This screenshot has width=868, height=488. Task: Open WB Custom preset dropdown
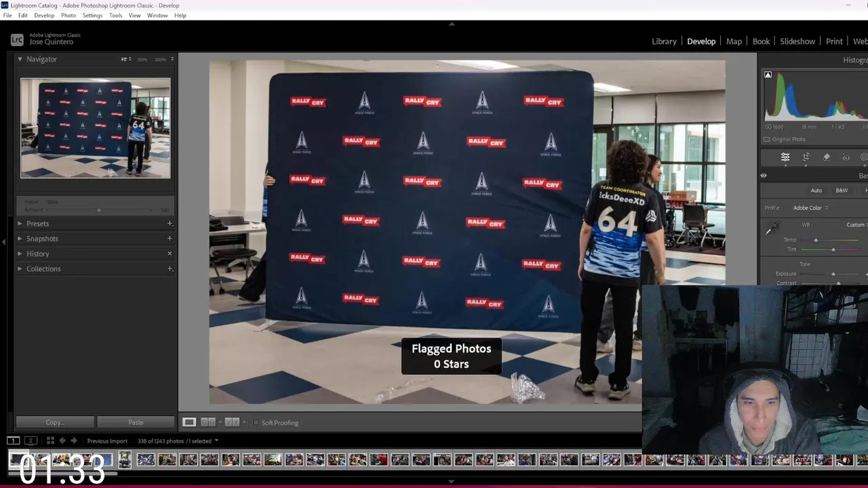click(x=857, y=225)
